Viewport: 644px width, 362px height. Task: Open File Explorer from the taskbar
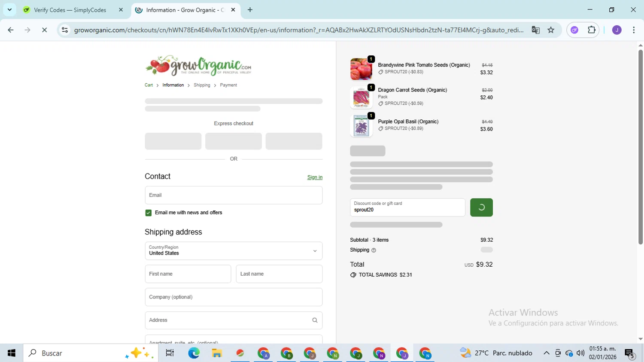pyautogui.click(x=217, y=353)
